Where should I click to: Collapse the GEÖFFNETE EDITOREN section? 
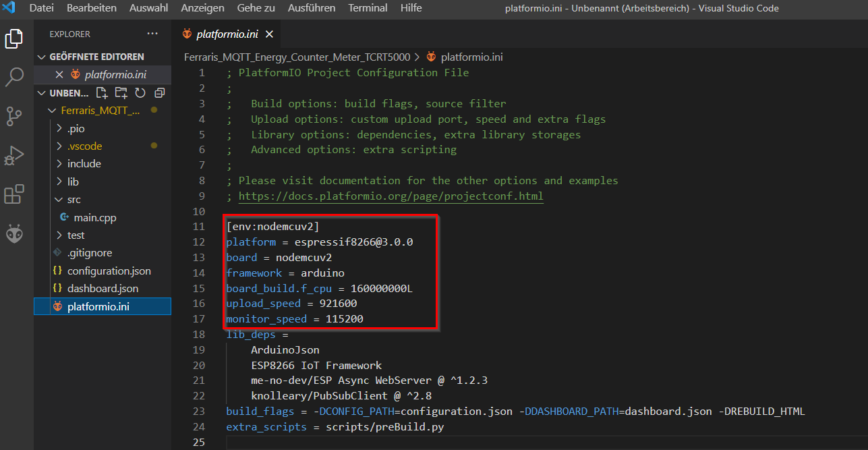coord(42,57)
